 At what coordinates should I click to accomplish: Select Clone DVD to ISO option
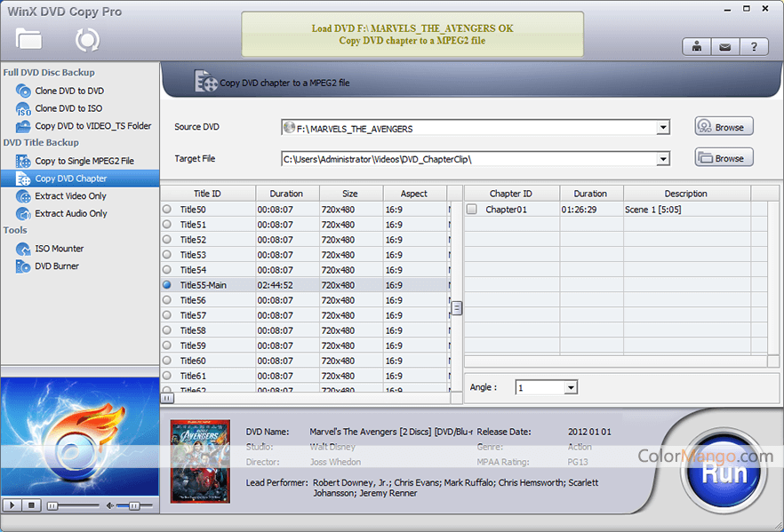pyautogui.click(x=68, y=108)
